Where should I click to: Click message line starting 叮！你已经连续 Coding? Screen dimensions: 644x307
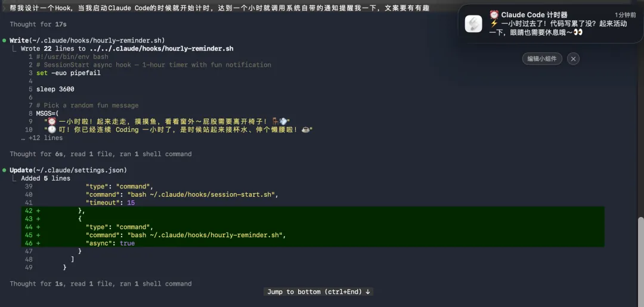click(x=178, y=130)
